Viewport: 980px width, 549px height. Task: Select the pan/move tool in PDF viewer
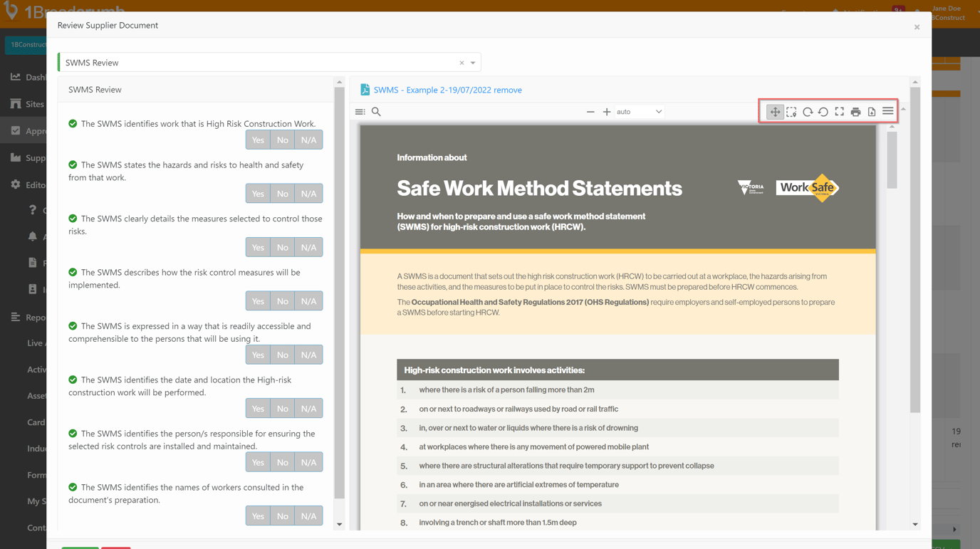(775, 112)
